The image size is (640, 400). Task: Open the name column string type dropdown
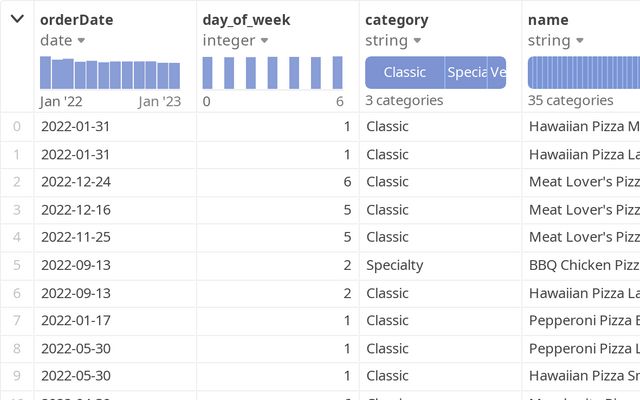tap(579, 41)
